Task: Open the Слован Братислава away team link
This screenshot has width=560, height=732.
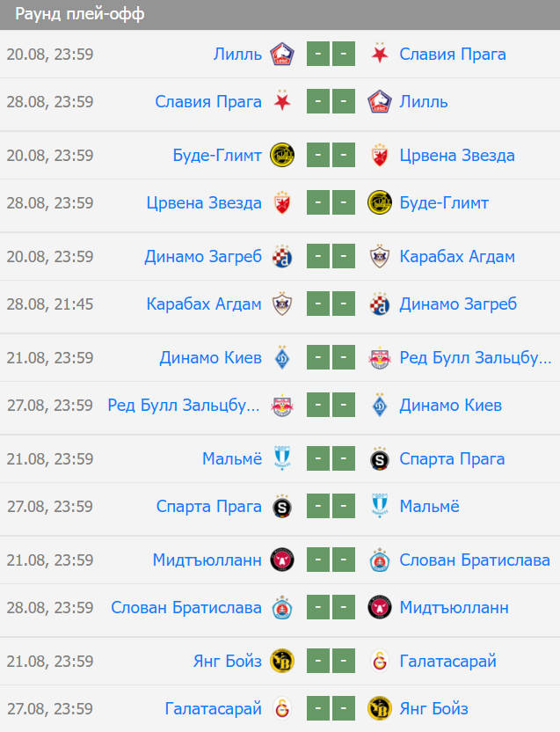Action: pyautogui.click(x=475, y=560)
